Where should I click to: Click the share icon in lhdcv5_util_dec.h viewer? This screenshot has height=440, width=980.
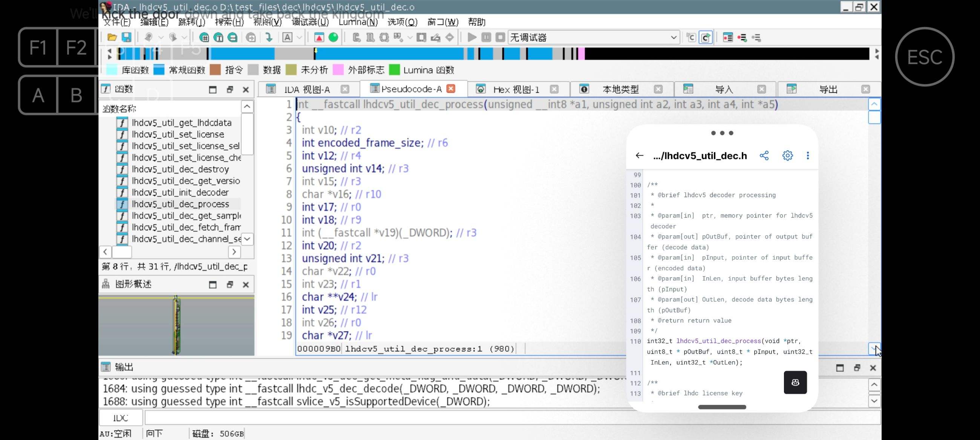(x=764, y=156)
